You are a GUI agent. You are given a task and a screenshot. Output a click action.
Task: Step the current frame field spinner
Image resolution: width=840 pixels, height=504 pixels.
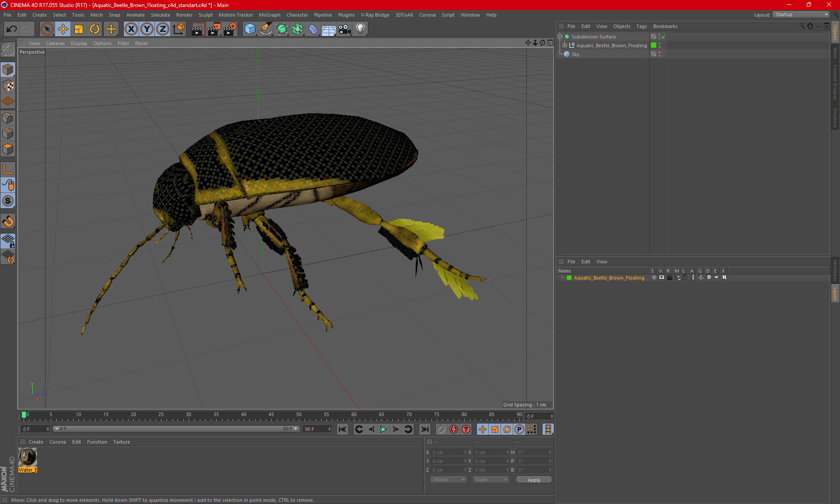552,416
